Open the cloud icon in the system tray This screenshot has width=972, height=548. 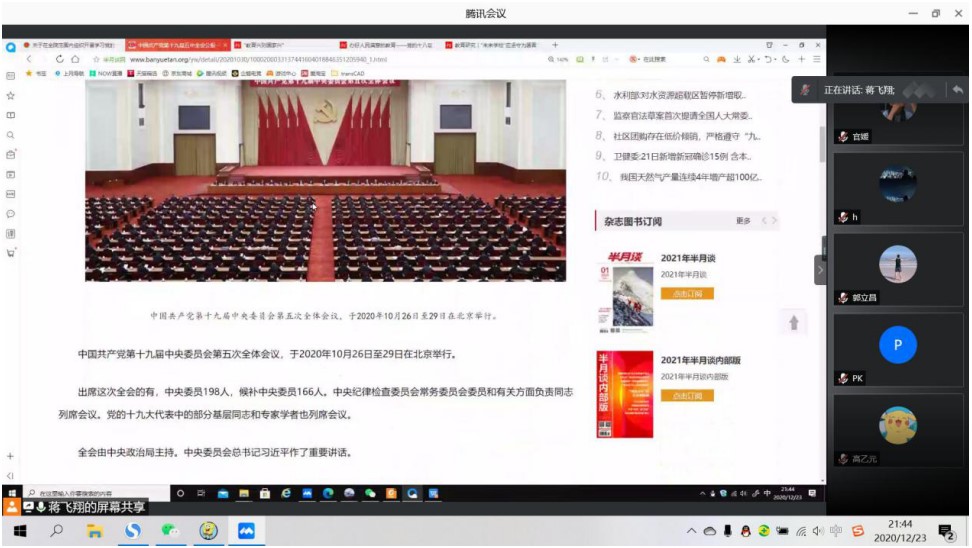click(710, 531)
